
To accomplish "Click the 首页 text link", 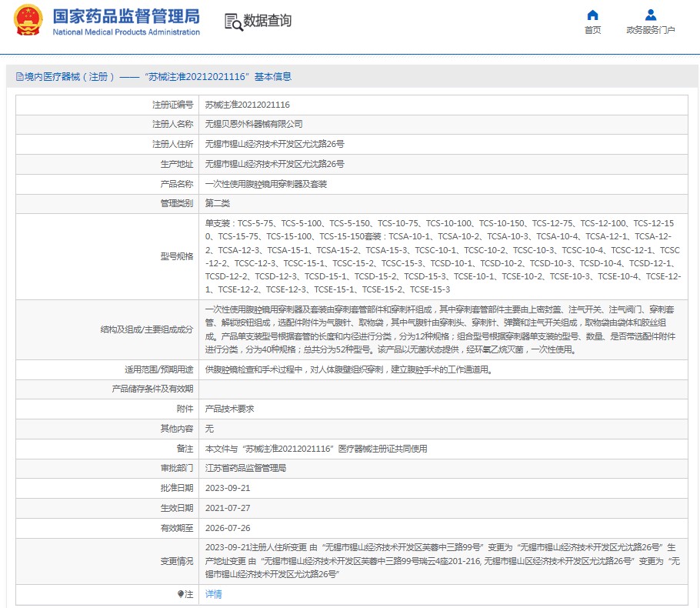I will 592,30.
